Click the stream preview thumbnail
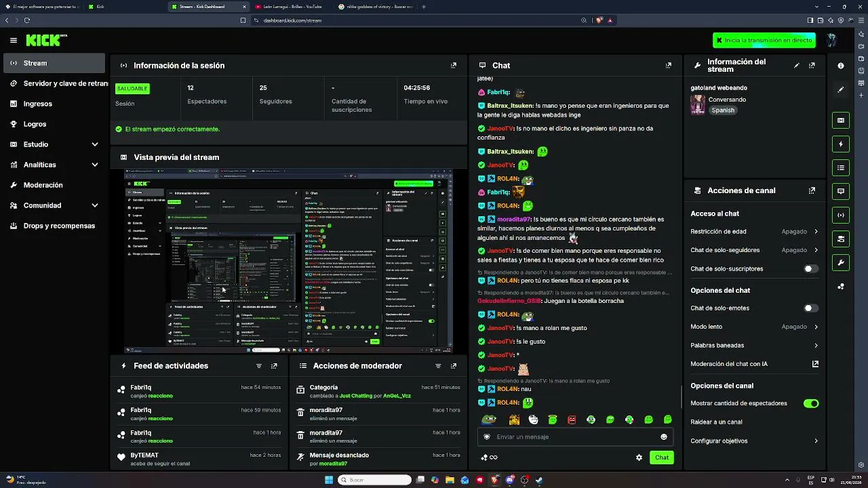The height and width of the screenshot is (488, 868). click(x=288, y=261)
